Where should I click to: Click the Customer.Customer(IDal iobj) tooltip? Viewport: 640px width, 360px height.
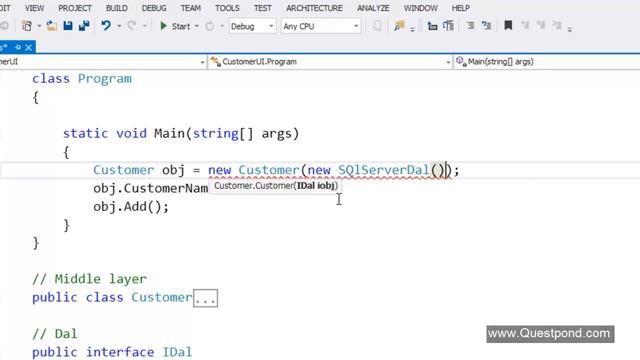click(x=276, y=186)
